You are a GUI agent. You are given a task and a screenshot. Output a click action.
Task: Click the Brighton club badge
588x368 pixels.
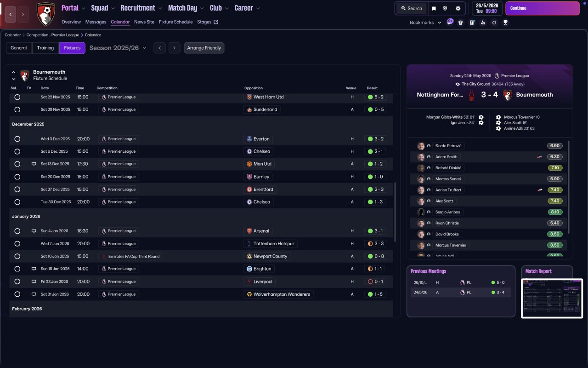[x=249, y=269]
